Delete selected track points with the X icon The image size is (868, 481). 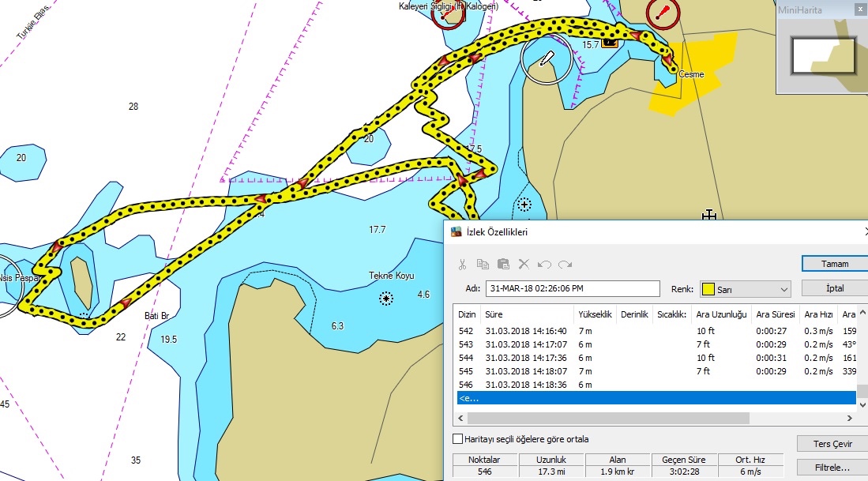click(x=524, y=264)
